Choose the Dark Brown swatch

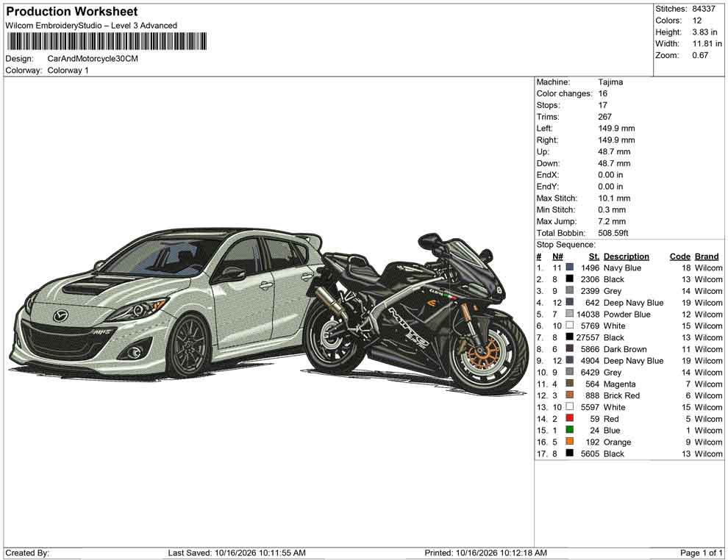click(x=569, y=348)
